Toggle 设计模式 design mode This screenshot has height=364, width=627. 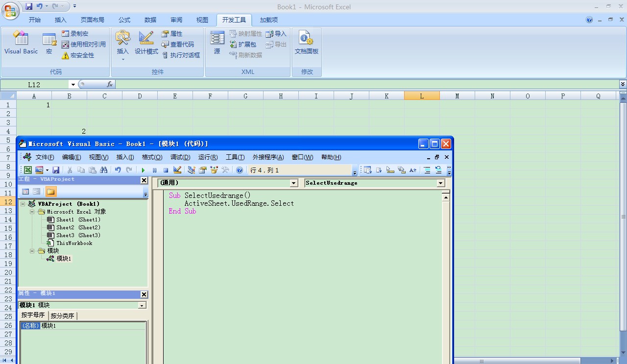pos(146,43)
